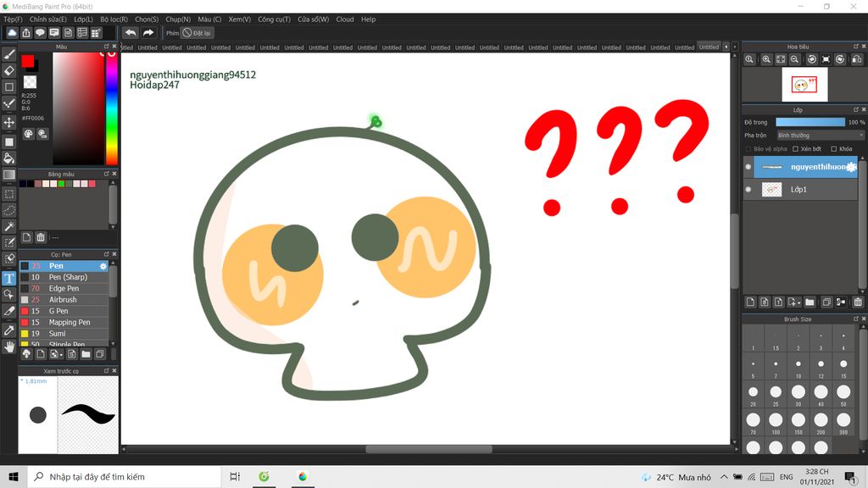Zoom in on navigator panel
The width and height of the screenshot is (868, 488).
(766, 59)
